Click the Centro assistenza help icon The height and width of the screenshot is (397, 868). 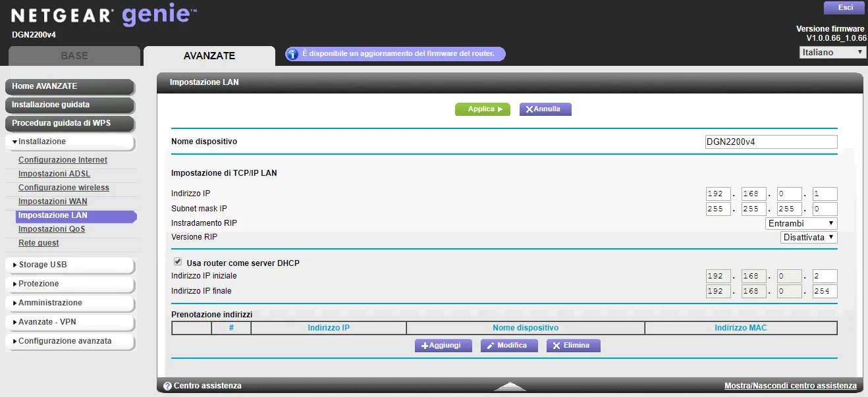pos(167,386)
